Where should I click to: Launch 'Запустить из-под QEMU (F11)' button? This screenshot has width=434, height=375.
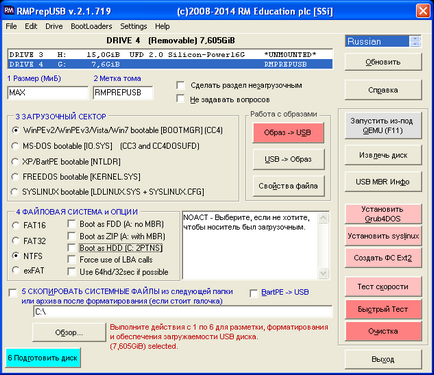383,126
